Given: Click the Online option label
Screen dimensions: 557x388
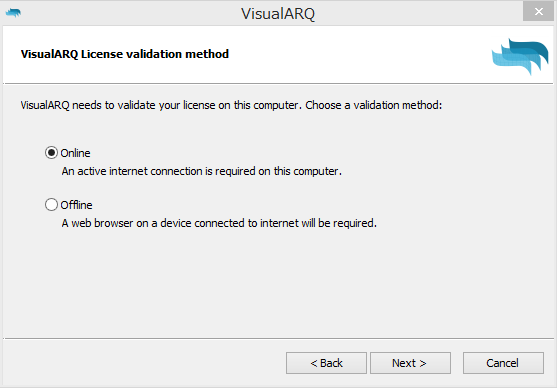Looking at the screenshot, I should click(x=75, y=153).
